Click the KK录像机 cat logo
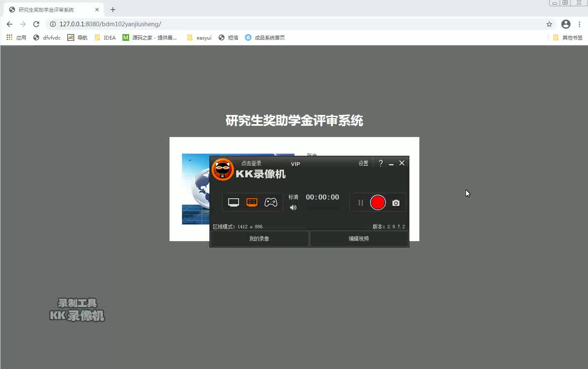The height and width of the screenshot is (369, 588). [x=222, y=170]
